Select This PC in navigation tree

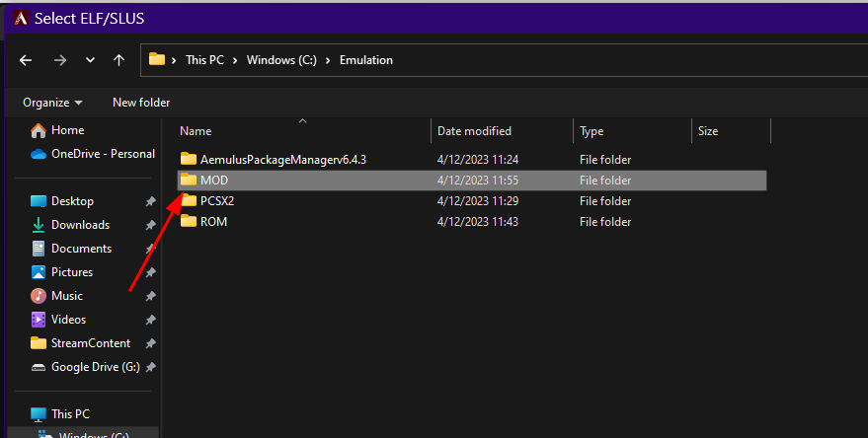[x=70, y=413]
